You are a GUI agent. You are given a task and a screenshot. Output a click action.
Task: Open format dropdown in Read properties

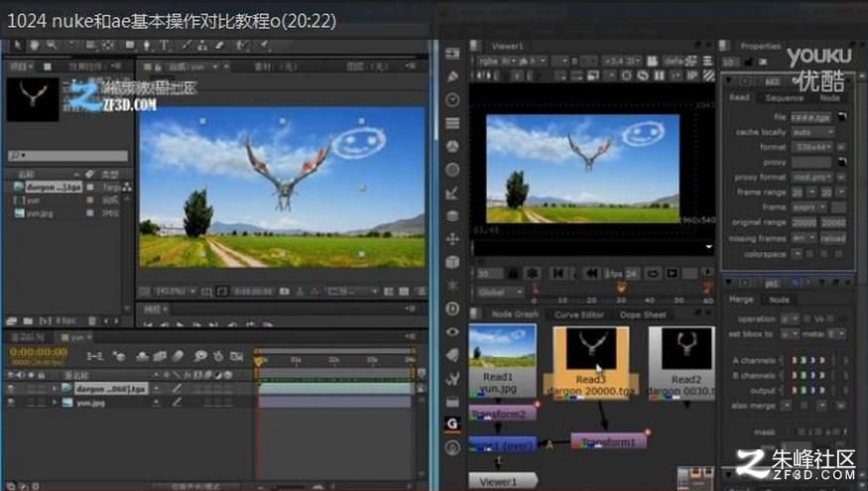click(x=812, y=147)
